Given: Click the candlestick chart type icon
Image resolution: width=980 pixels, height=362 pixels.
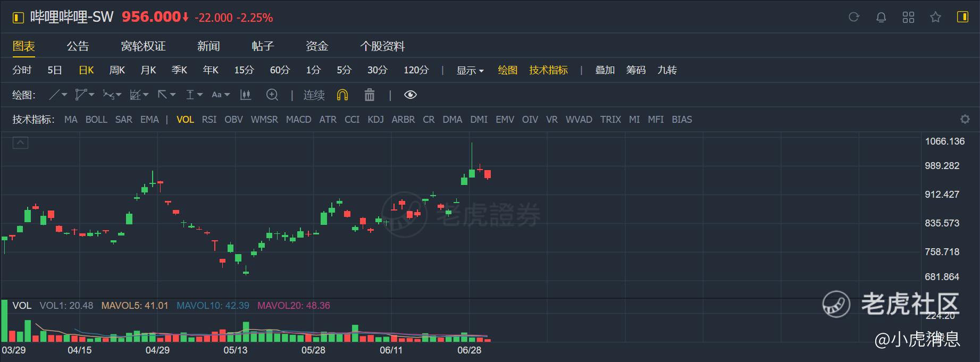Looking at the screenshot, I should click(x=246, y=95).
